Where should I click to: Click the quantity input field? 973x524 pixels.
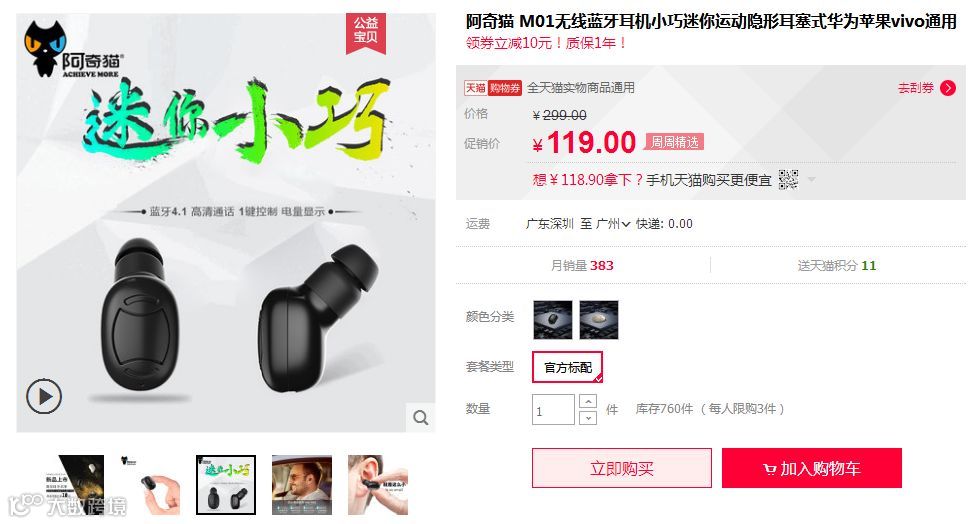pos(553,410)
